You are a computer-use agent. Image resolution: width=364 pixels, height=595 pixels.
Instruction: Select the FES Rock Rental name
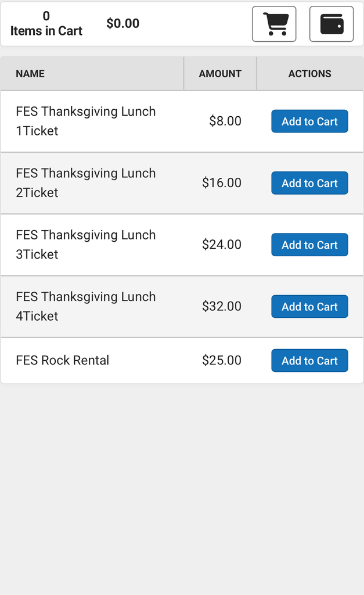tap(63, 360)
